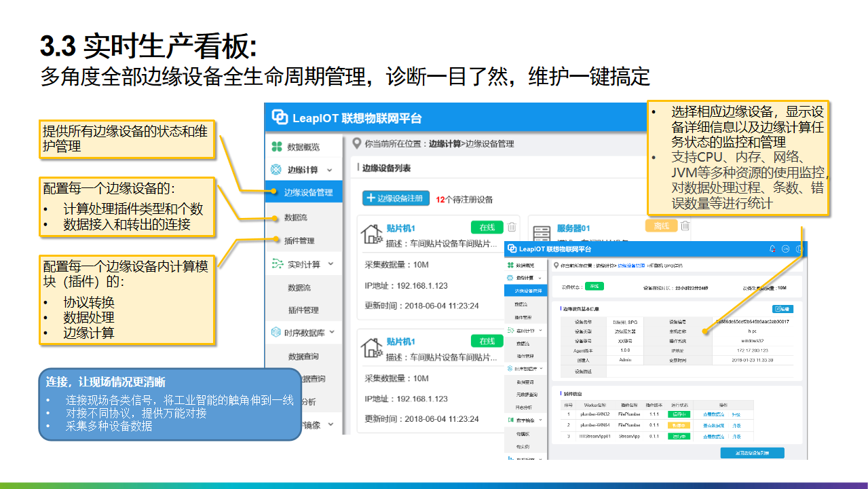Click 数据概览 clover icon in detail window sidebar
This screenshot has width=868, height=489.
coord(510,266)
